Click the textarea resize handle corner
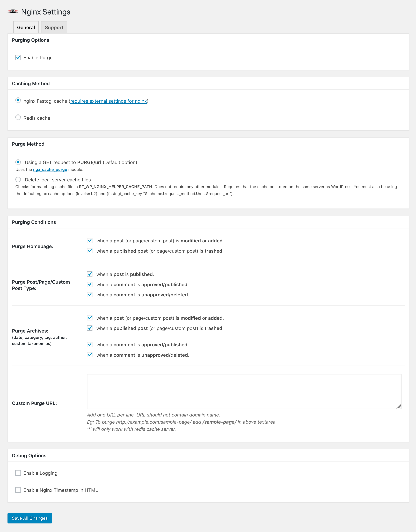The height and width of the screenshot is (532, 416). 399,406
